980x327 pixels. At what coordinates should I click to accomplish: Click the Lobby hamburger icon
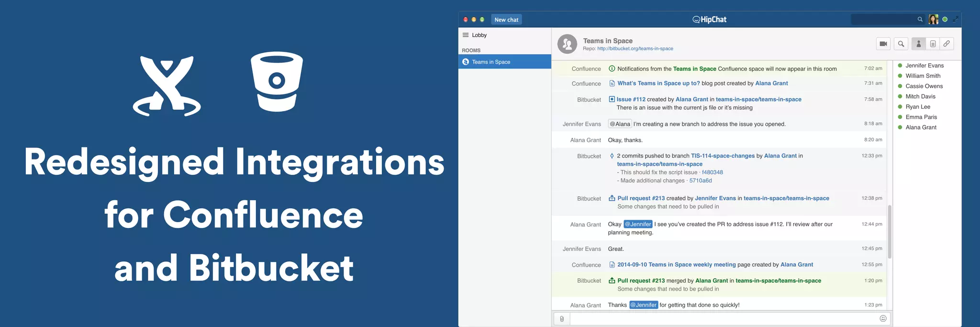tap(465, 35)
